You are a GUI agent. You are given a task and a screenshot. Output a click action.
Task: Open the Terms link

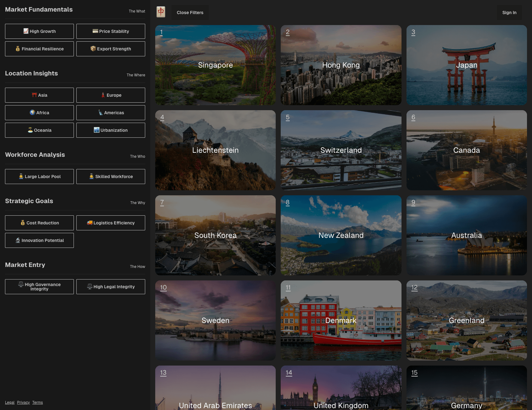click(38, 402)
